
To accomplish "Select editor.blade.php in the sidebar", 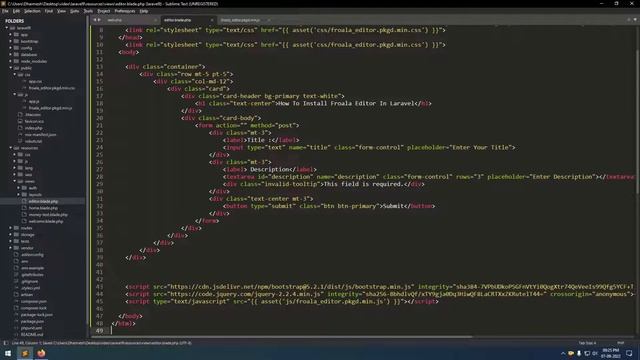I will pyautogui.click(x=43, y=201).
